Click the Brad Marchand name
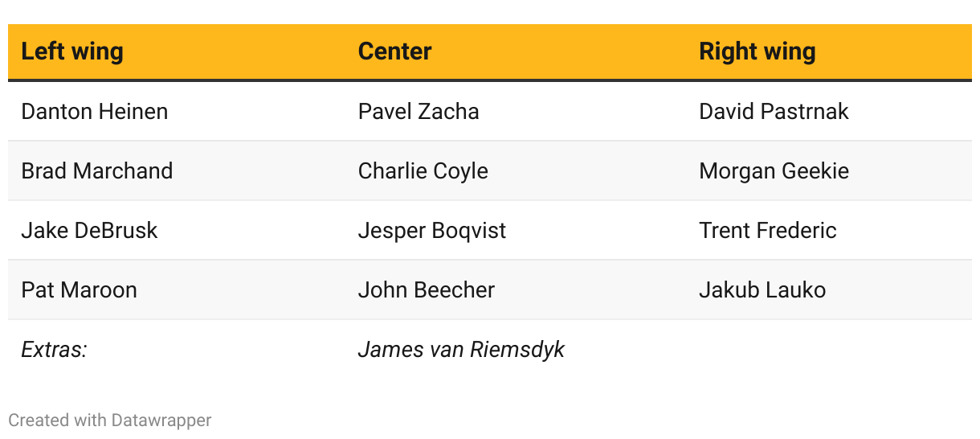The image size is (980, 439). pyautogui.click(x=97, y=170)
